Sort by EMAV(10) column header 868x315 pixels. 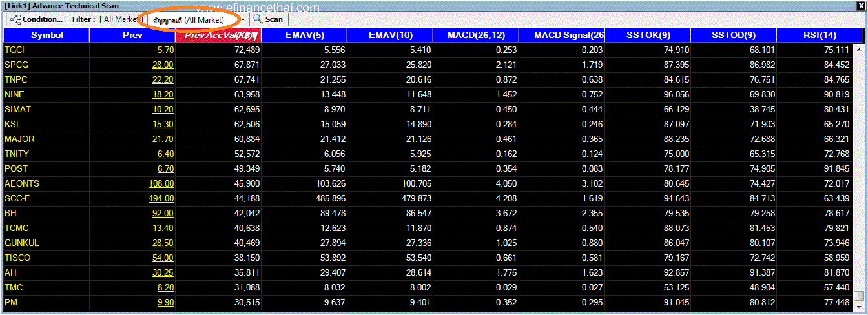click(x=390, y=35)
